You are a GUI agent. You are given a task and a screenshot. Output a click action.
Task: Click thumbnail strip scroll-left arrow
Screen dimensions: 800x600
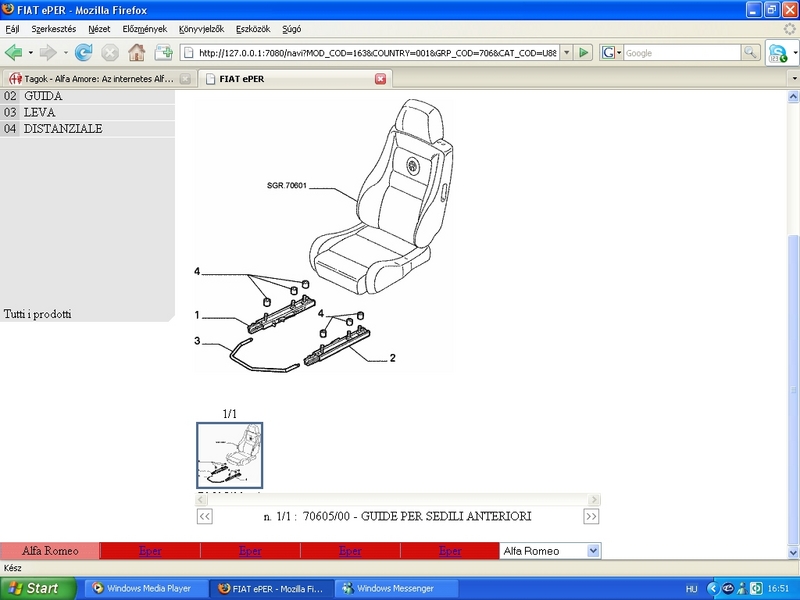(x=201, y=499)
